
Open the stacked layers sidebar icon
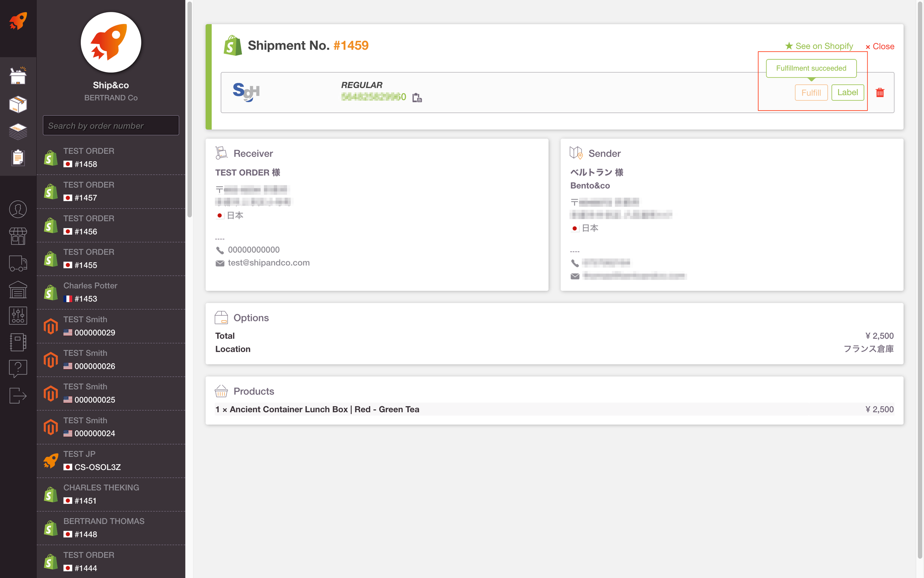pos(18,131)
